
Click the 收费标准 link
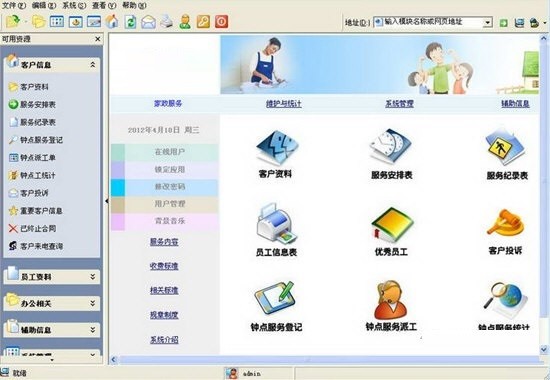[164, 266]
